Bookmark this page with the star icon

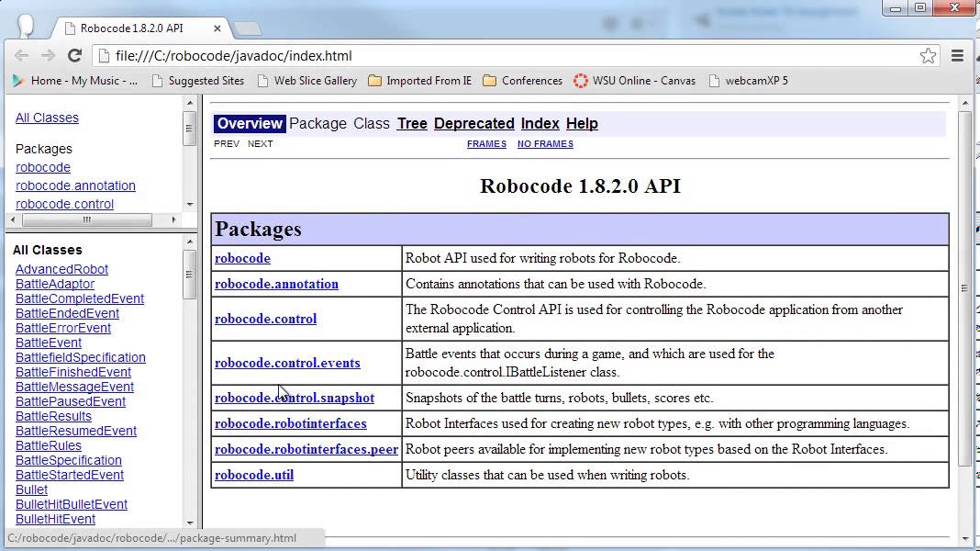click(928, 56)
